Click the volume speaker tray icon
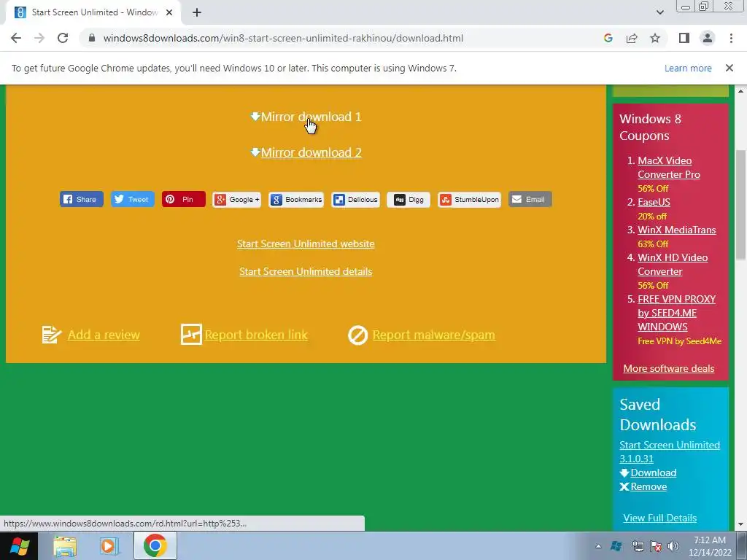The height and width of the screenshot is (560, 747). click(x=673, y=546)
